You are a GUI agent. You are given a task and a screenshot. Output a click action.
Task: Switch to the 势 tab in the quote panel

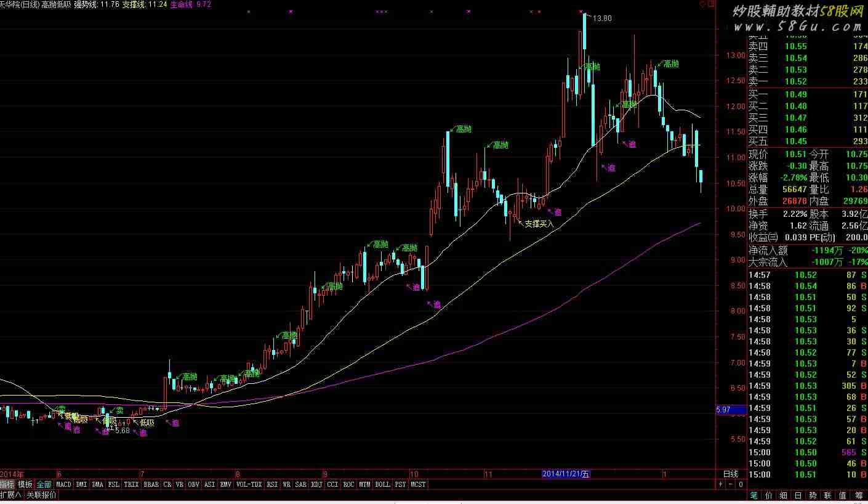click(813, 495)
